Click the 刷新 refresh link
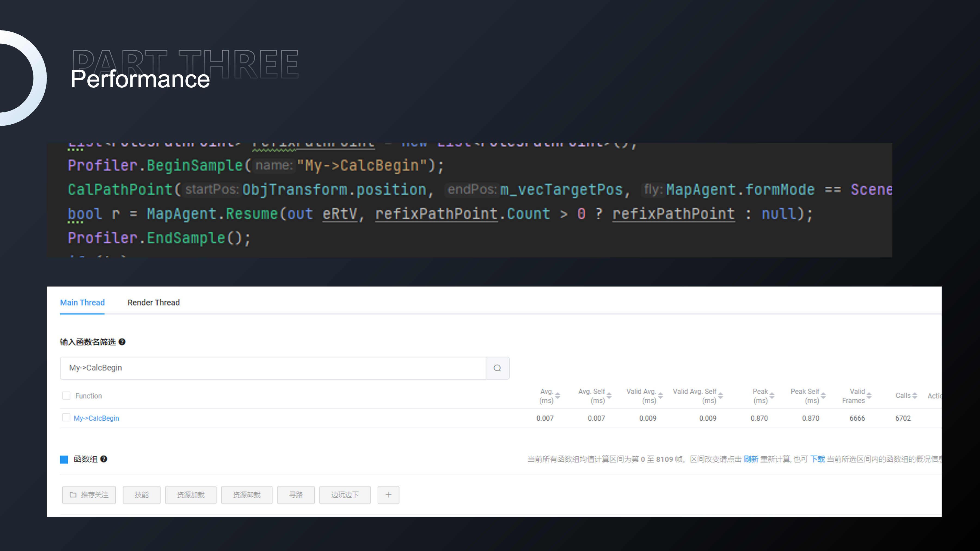This screenshot has height=551, width=980. [x=751, y=459]
